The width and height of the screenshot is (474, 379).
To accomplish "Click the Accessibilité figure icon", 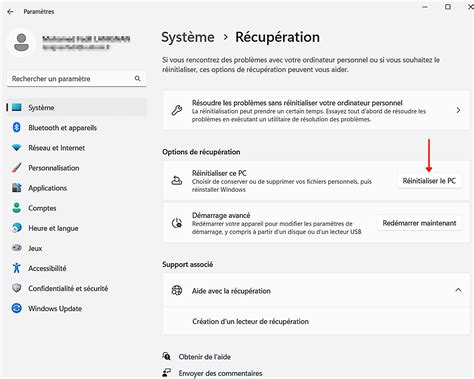I will [x=17, y=268].
